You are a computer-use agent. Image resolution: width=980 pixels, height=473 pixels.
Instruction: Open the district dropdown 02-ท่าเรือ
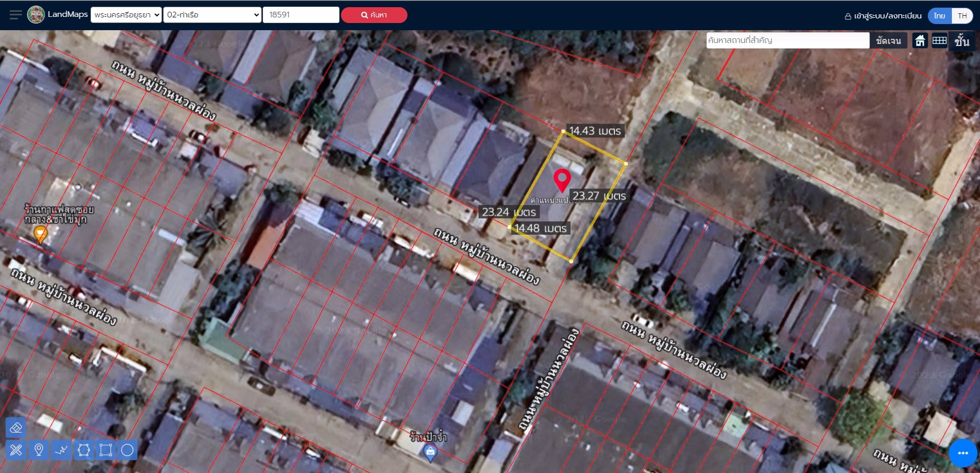pyautogui.click(x=212, y=15)
